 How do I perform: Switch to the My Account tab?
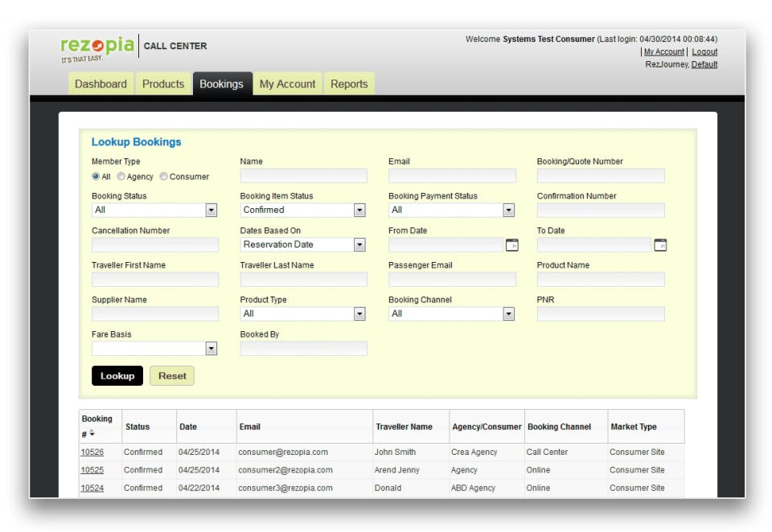[x=288, y=84]
